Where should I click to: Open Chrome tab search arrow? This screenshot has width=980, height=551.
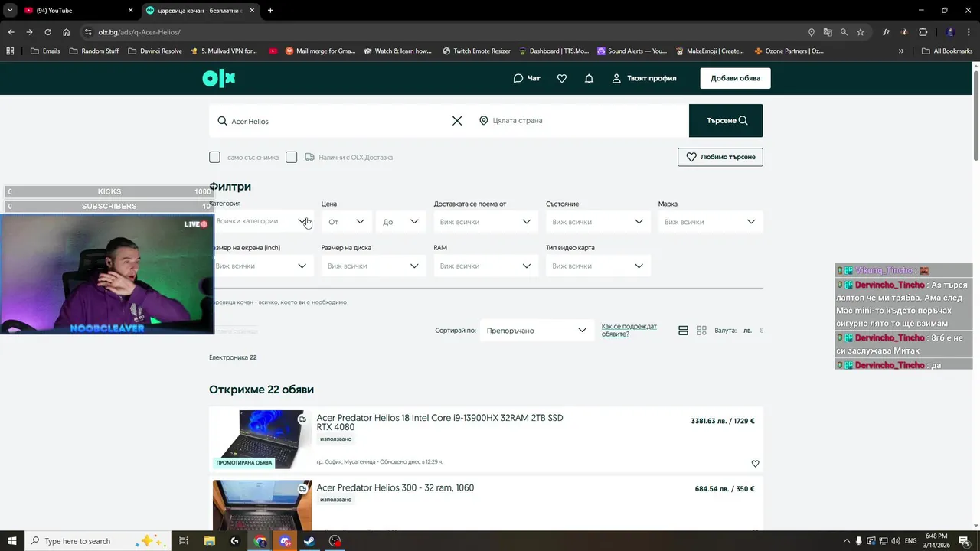click(x=10, y=10)
